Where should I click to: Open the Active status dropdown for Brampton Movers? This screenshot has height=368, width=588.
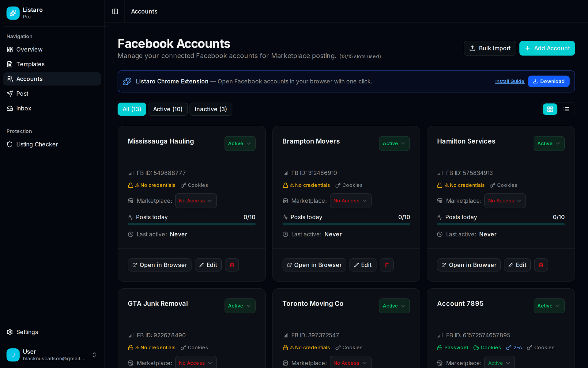(394, 143)
